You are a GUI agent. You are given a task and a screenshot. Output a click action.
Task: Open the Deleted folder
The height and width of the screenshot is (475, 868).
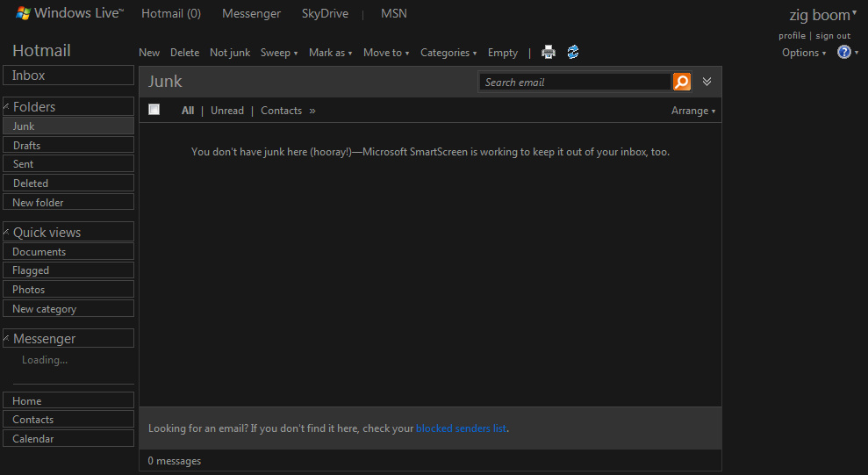pos(68,183)
